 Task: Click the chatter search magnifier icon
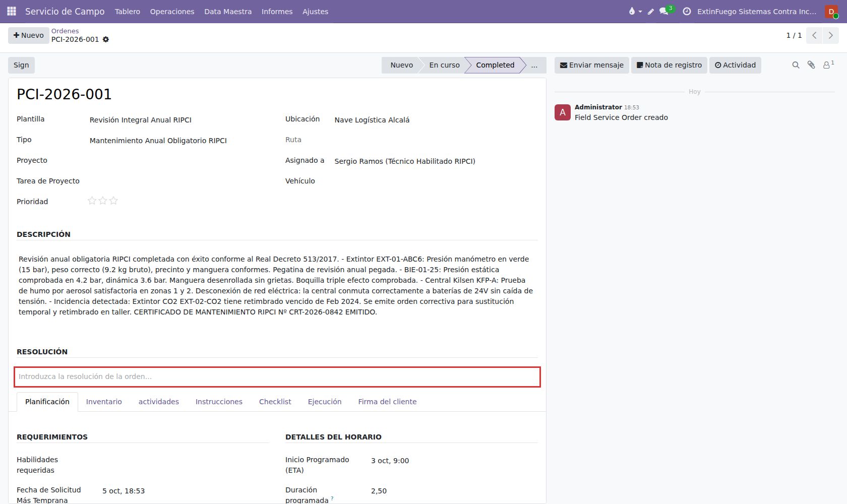coord(796,65)
